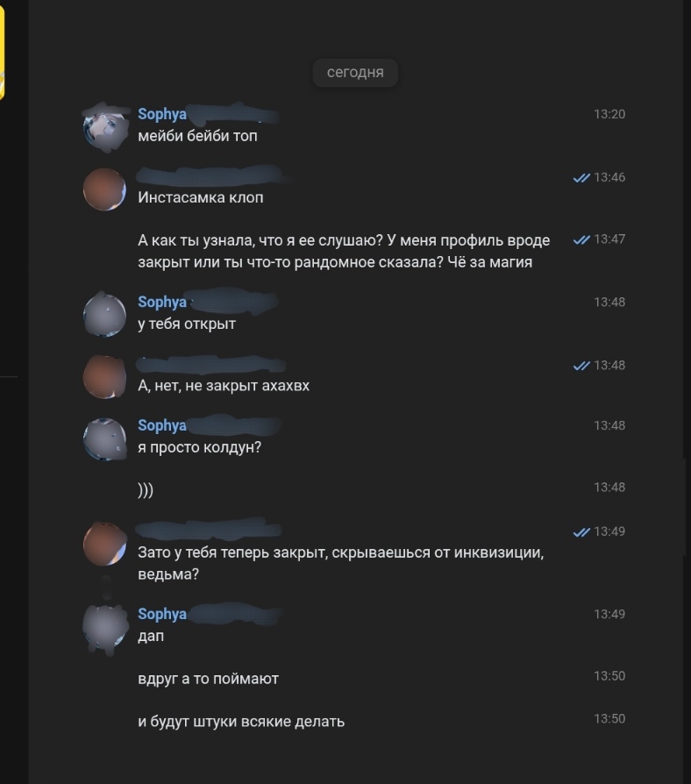The image size is (691, 784).
Task: Open the avatar next to "Инстасамка клоп"
Action: (104, 189)
